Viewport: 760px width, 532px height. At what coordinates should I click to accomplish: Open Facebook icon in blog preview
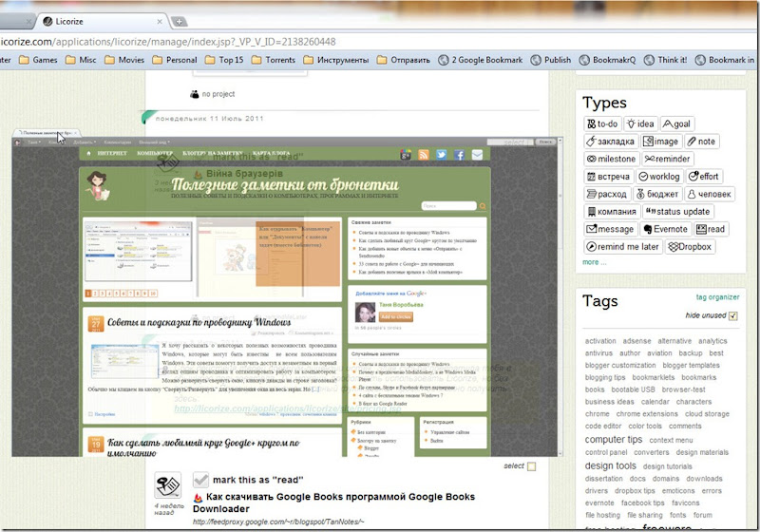tap(459, 155)
